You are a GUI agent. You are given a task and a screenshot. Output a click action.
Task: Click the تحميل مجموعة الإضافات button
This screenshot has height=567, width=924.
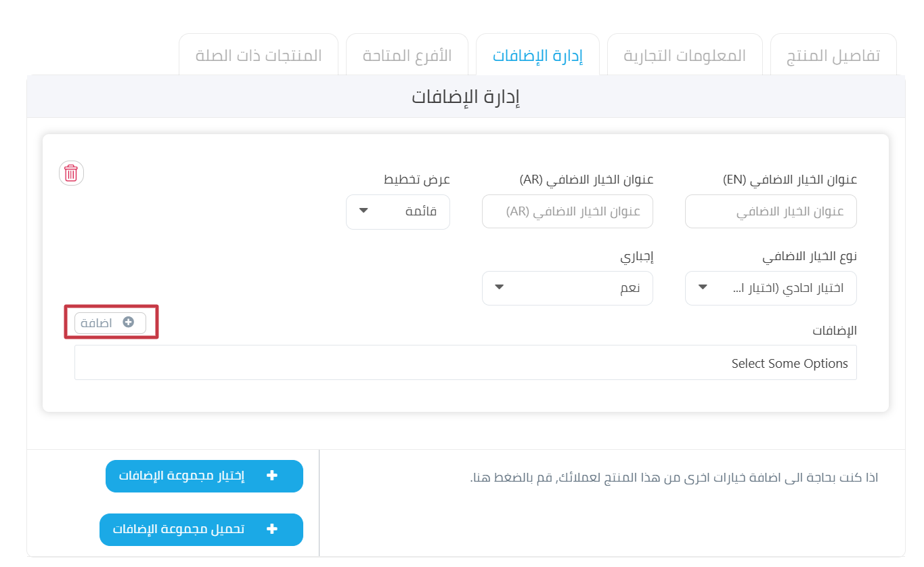(201, 529)
